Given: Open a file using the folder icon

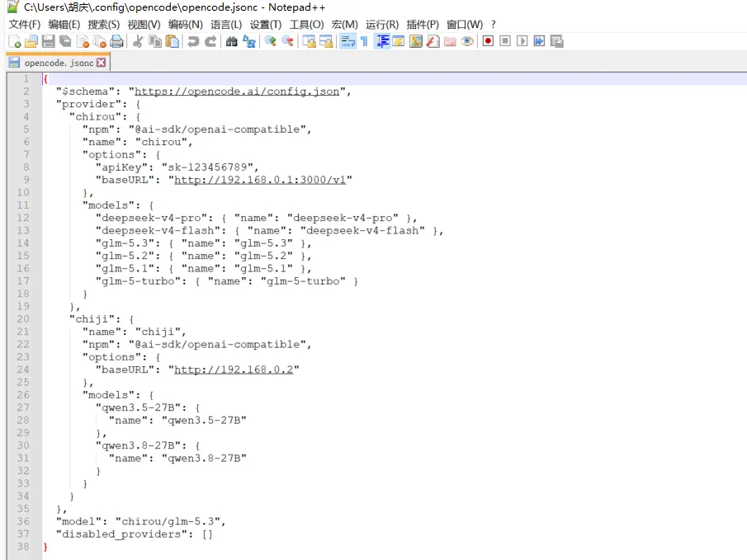Looking at the screenshot, I should (x=31, y=41).
